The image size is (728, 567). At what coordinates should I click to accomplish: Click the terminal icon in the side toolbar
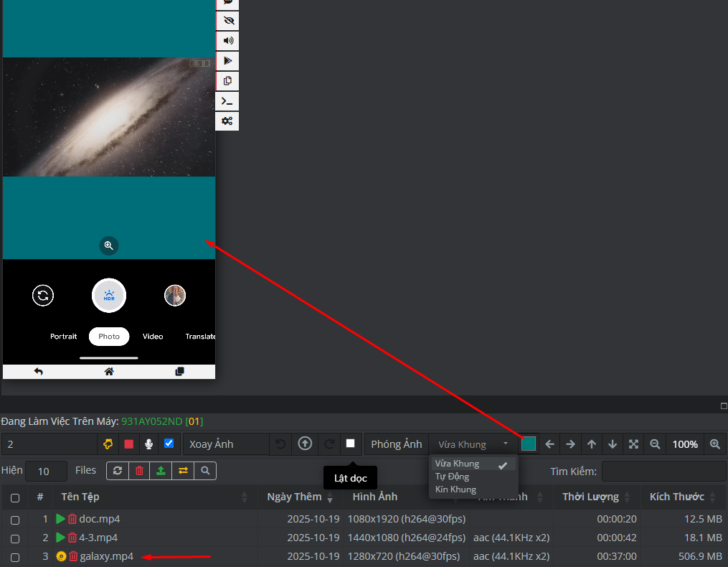[x=227, y=101]
